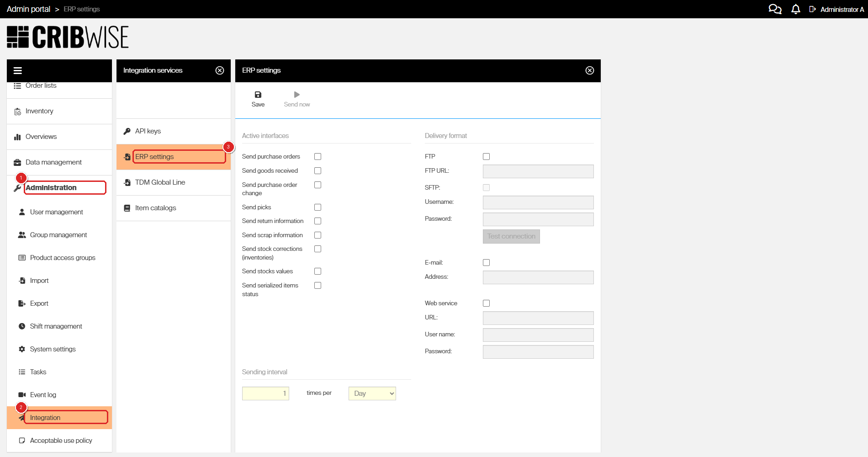Click the Item catalogs book icon
This screenshot has width=868, height=457.
127,208
